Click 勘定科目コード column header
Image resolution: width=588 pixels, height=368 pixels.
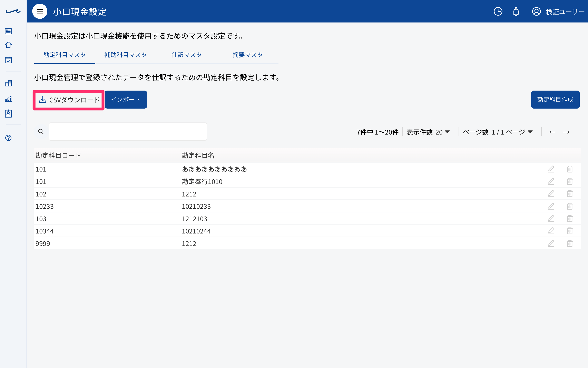pos(58,156)
